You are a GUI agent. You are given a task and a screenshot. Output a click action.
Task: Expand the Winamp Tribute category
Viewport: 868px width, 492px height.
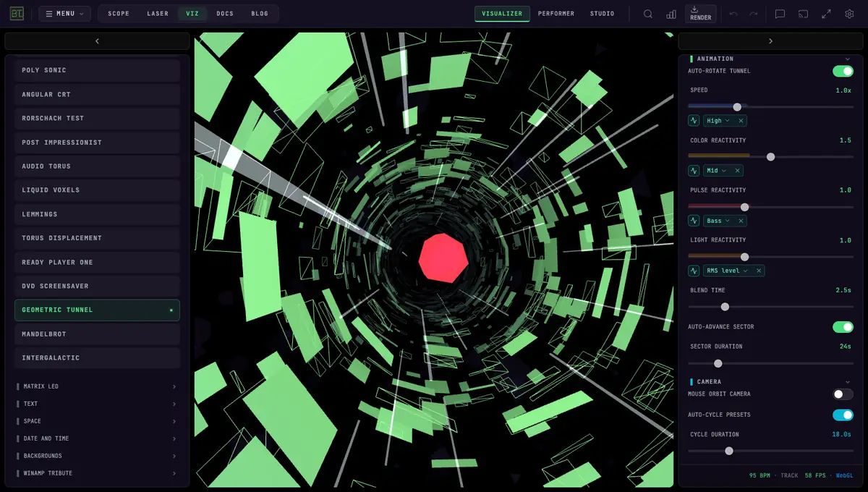pos(97,473)
